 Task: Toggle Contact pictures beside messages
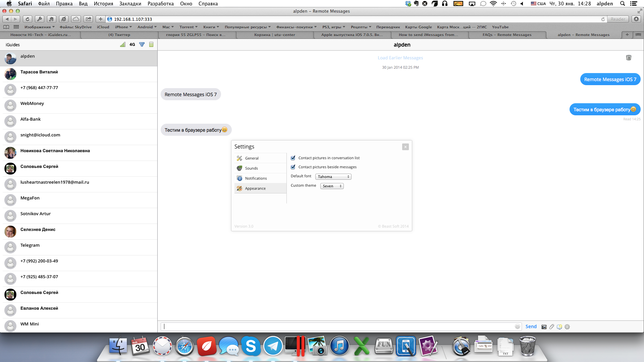(x=293, y=167)
